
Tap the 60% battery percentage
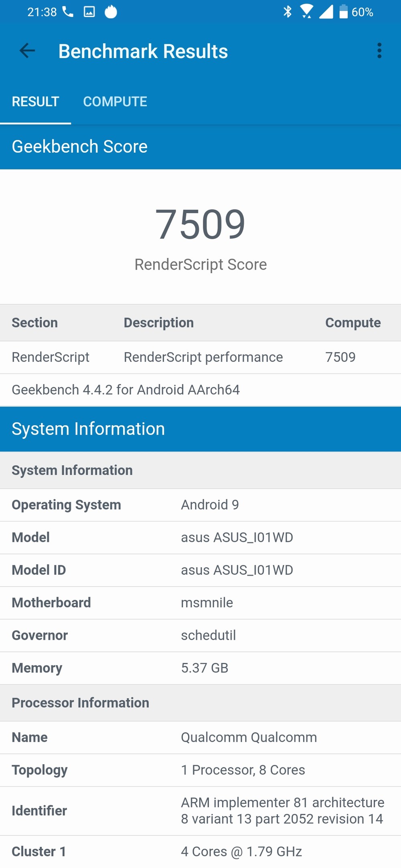pyautogui.click(x=363, y=12)
